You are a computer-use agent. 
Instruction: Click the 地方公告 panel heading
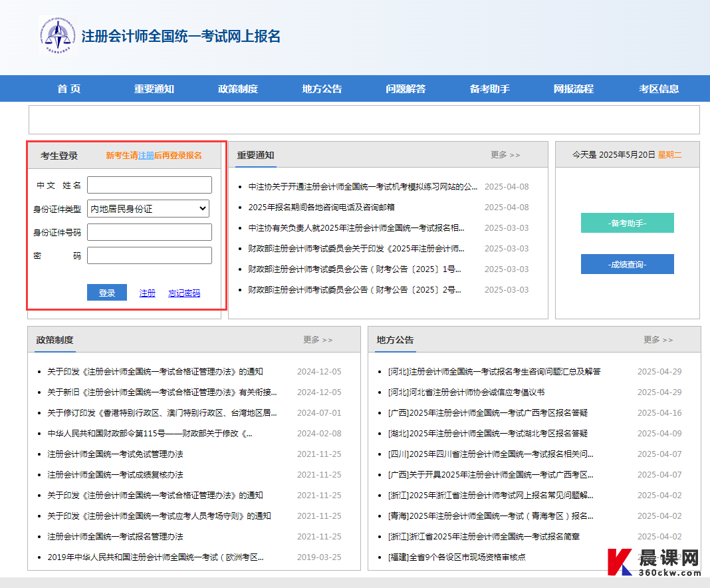click(396, 340)
